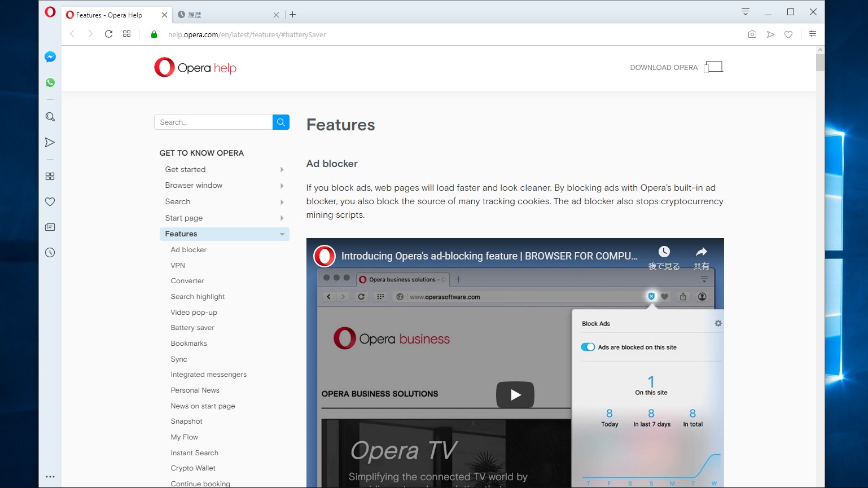
Task: Open the VPN help link
Action: pyautogui.click(x=178, y=266)
